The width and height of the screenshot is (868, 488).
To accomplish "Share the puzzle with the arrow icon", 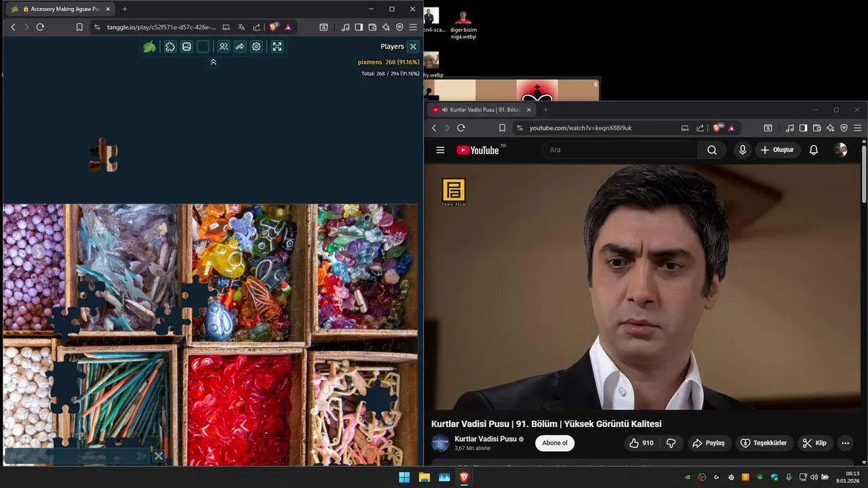I will point(240,47).
